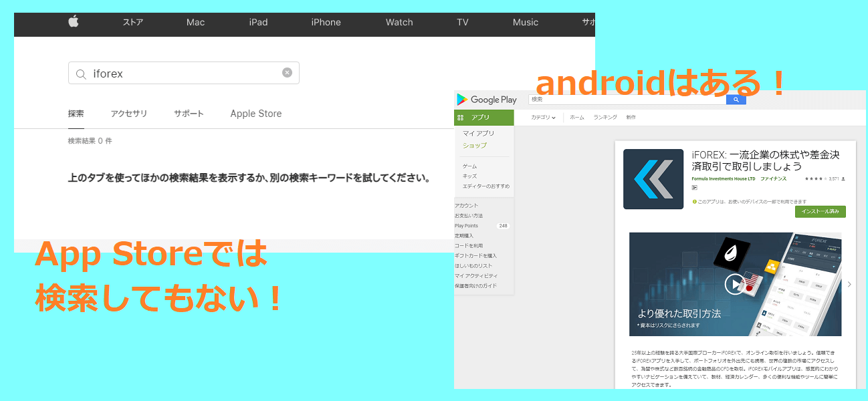Screen dimensions: 868x401
Task: Switch to the アクセサリ tab
Action: pyautogui.click(x=129, y=114)
